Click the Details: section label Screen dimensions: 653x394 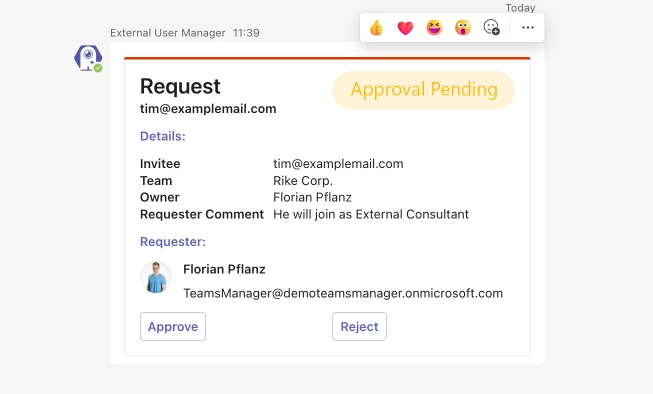click(x=163, y=136)
